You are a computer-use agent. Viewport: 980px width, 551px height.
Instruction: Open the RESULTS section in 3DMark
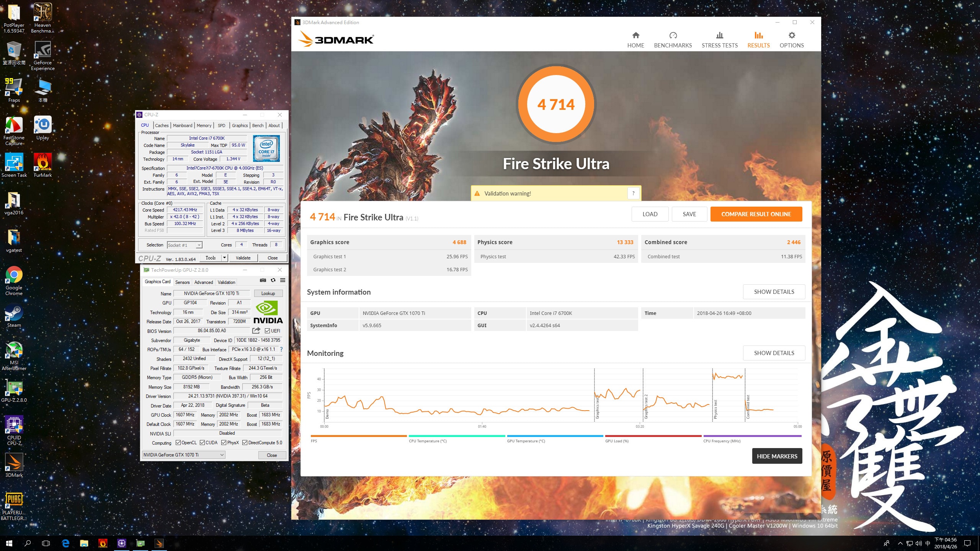point(758,40)
